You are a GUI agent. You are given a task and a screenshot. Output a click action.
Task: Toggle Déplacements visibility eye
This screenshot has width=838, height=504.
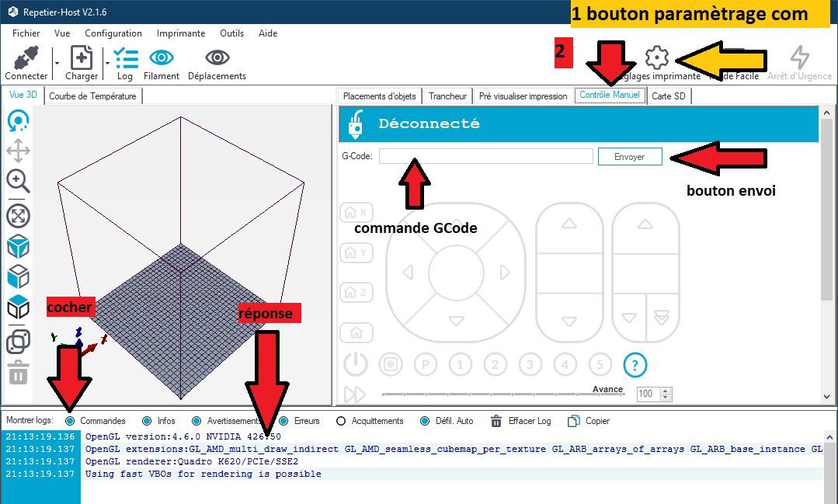[x=217, y=57]
